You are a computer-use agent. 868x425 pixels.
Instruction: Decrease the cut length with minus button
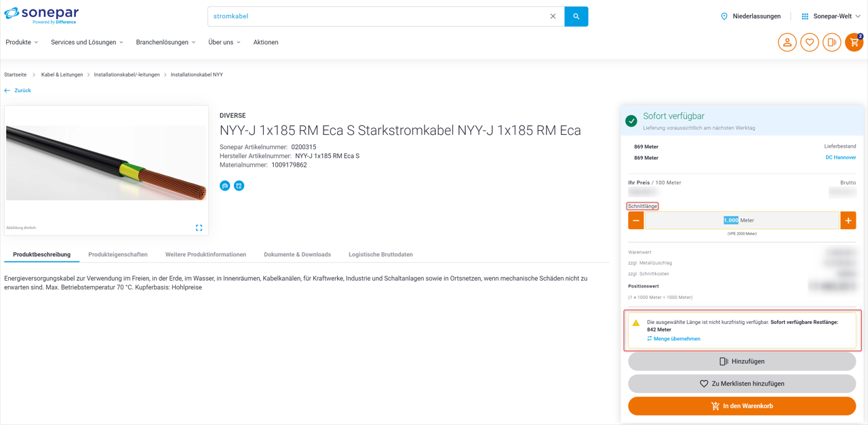pyautogui.click(x=636, y=220)
